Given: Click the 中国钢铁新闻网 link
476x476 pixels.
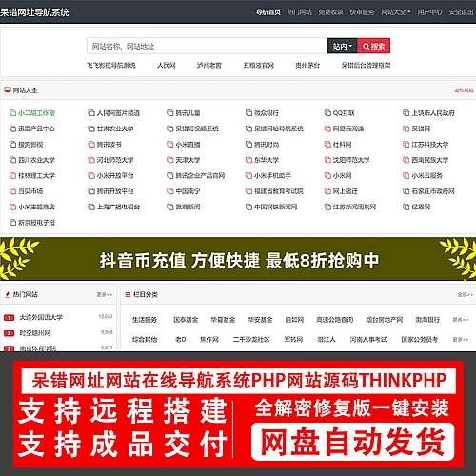Looking at the screenshot, I should point(276,207).
